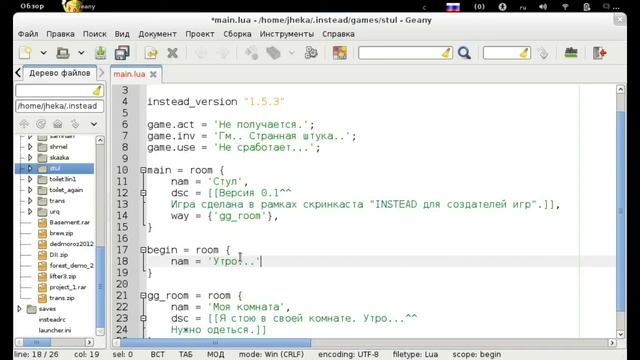Refresh the file tree view
640x360 pixels.
click(41, 124)
